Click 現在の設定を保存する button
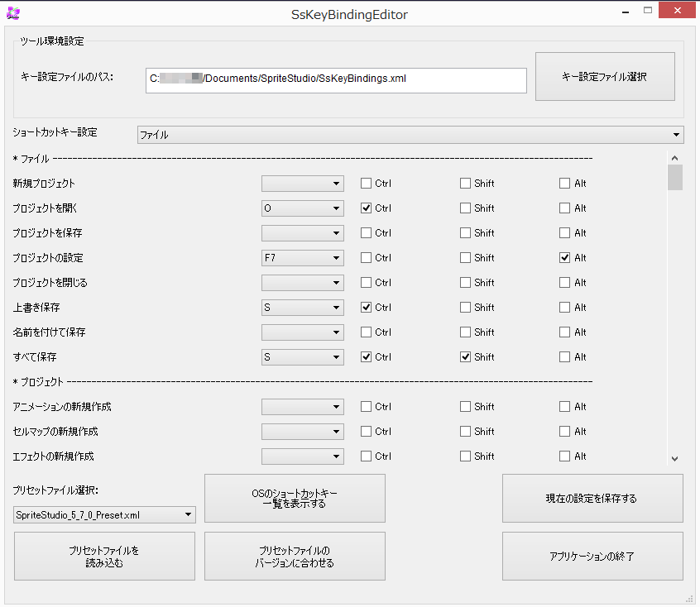700x607 pixels. click(x=592, y=498)
